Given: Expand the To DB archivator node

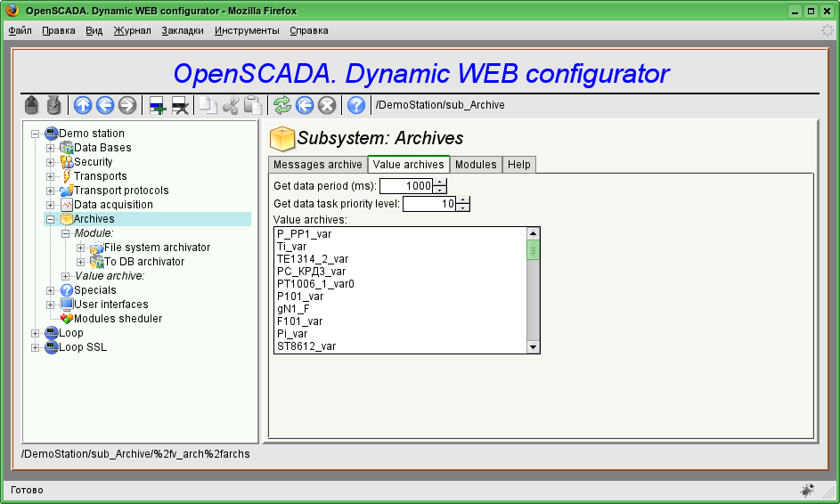Looking at the screenshot, I should [80, 262].
